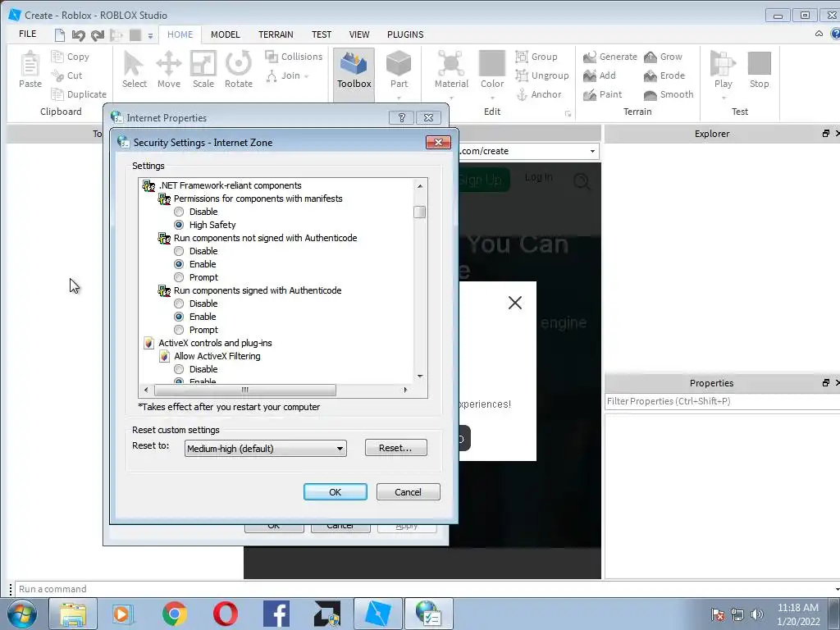The width and height of the screenshot is (840, 630).
Task: Click the New file icon in quick toolbar
Action: coord(59,35)
